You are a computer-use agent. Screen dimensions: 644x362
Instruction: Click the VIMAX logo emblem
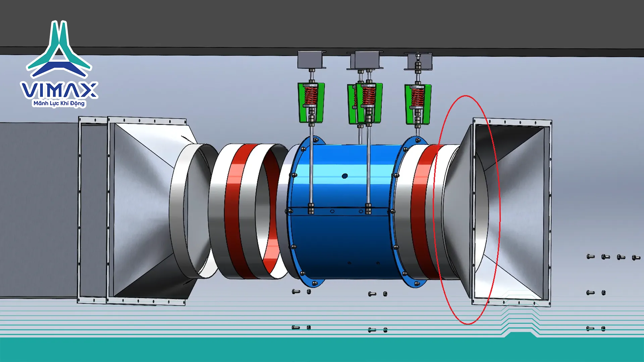tap(59, 50)
